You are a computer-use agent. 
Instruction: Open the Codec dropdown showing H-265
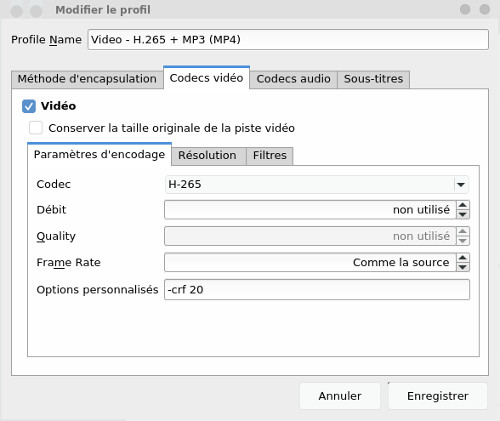(317, 184)
